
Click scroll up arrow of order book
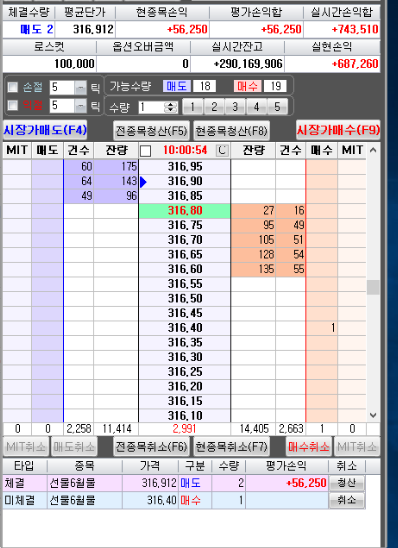(373, 150)
